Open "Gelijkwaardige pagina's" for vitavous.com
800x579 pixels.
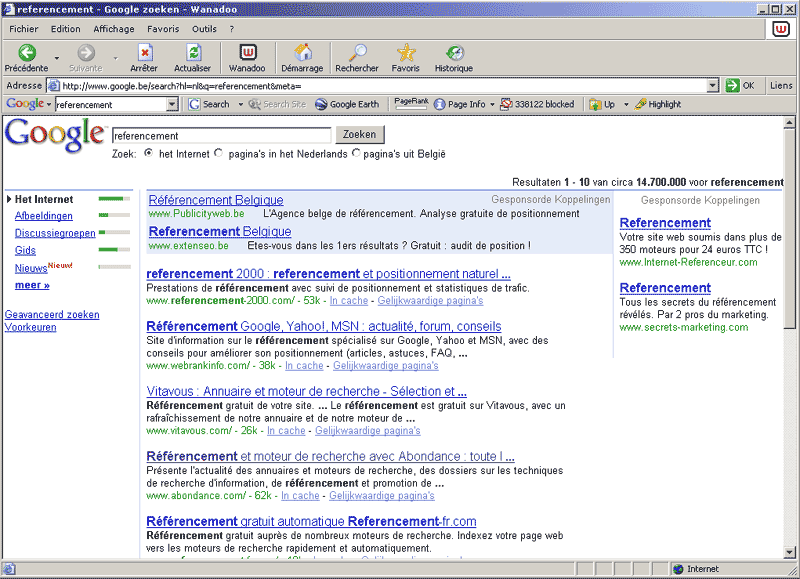368,431
